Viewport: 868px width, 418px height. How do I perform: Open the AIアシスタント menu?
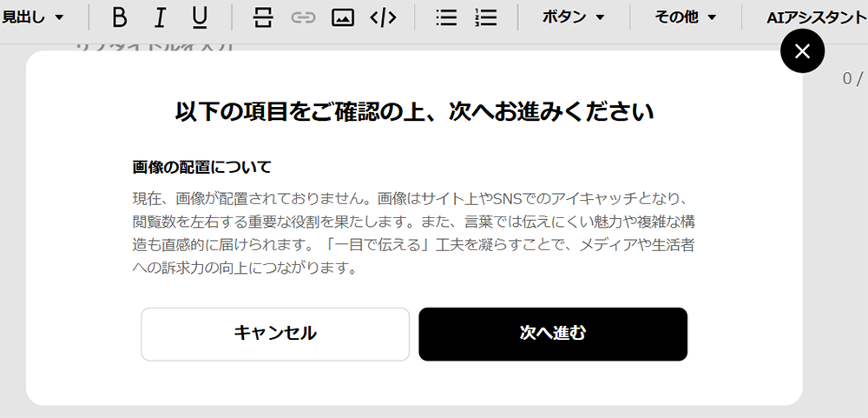coord(816,17)
